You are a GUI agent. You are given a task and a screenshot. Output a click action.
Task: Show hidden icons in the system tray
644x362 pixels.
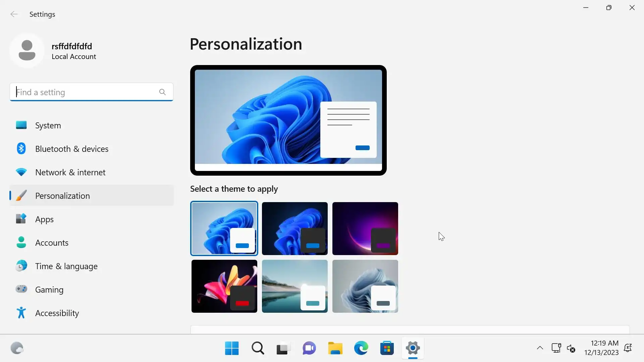point(540,348)
